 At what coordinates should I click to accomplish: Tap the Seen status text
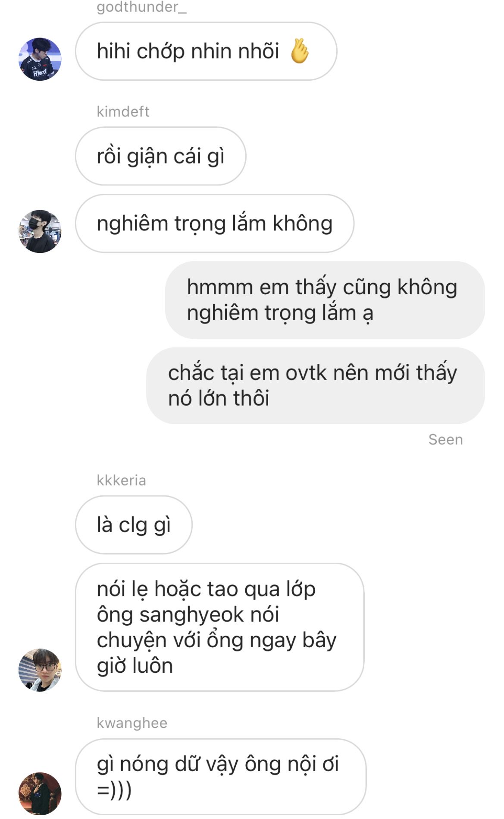coord(445,440)
